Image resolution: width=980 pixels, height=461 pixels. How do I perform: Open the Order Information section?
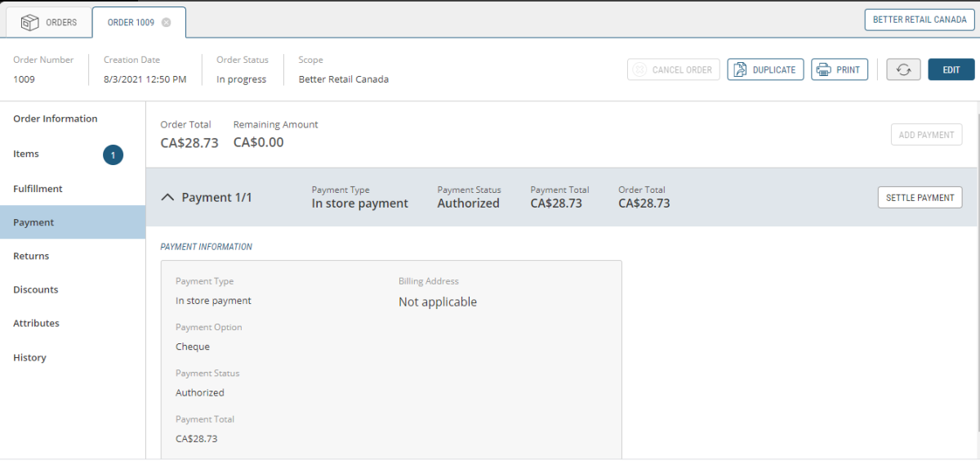pos(56,119)
